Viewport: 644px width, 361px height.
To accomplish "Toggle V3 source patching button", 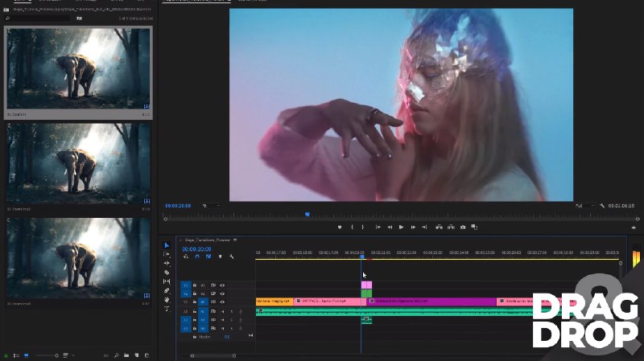I will tap(186, 285).
